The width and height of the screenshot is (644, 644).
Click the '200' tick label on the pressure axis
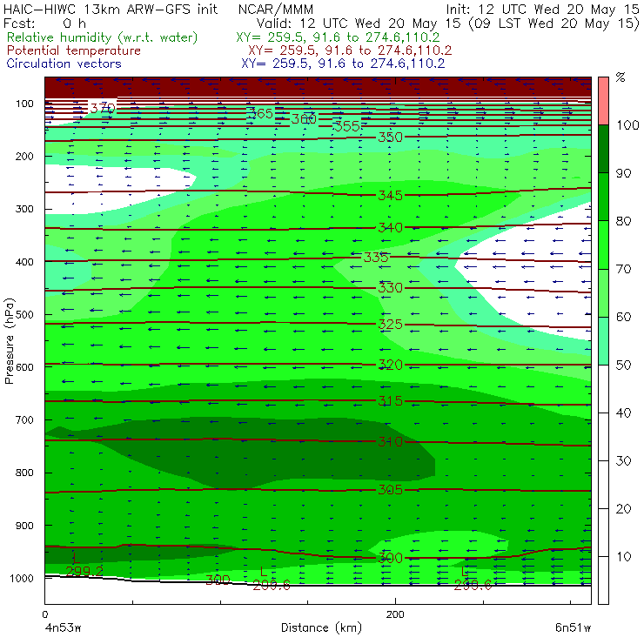pyautogui.click(x=24, y=156)
